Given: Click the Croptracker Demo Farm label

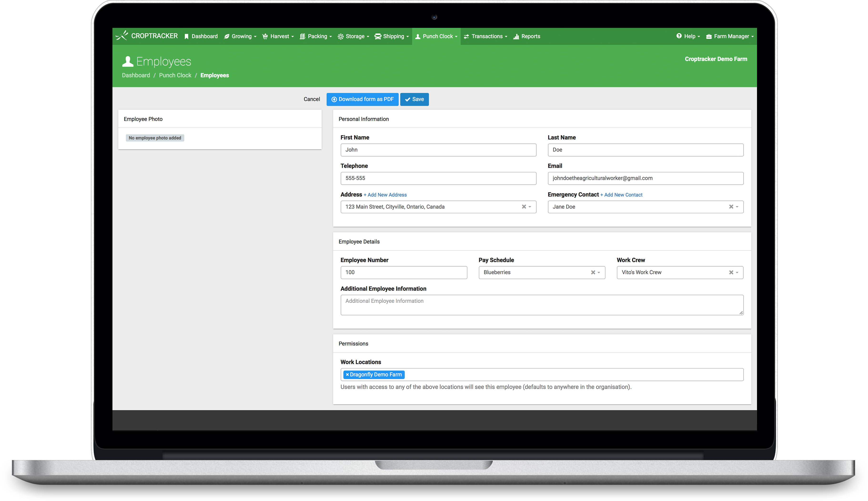Looking at the screenshot, I should point(716,59).
